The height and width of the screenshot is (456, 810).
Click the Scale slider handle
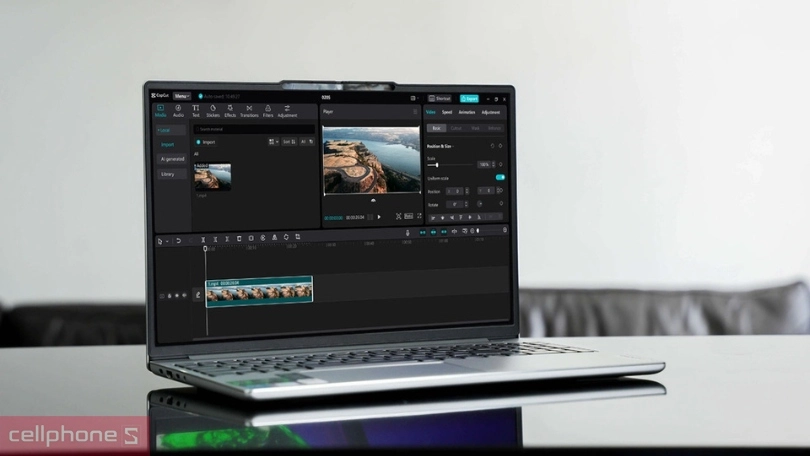pos(437,164)
